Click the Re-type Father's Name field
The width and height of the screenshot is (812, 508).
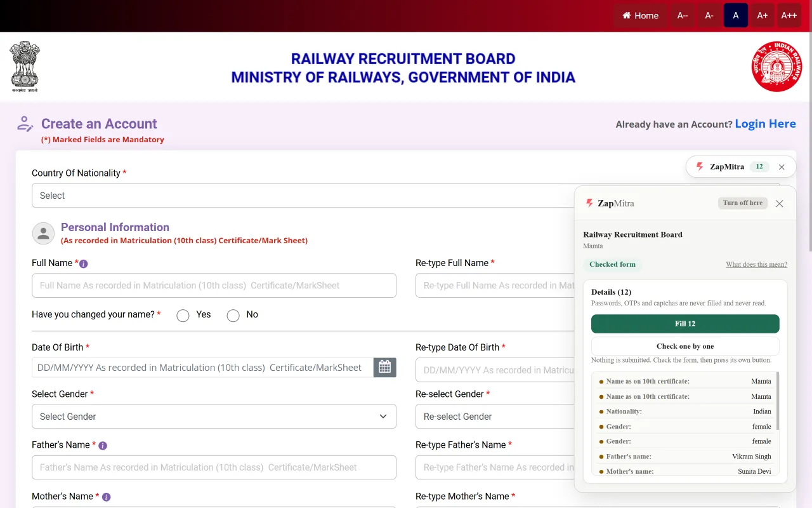click(495, 467)
